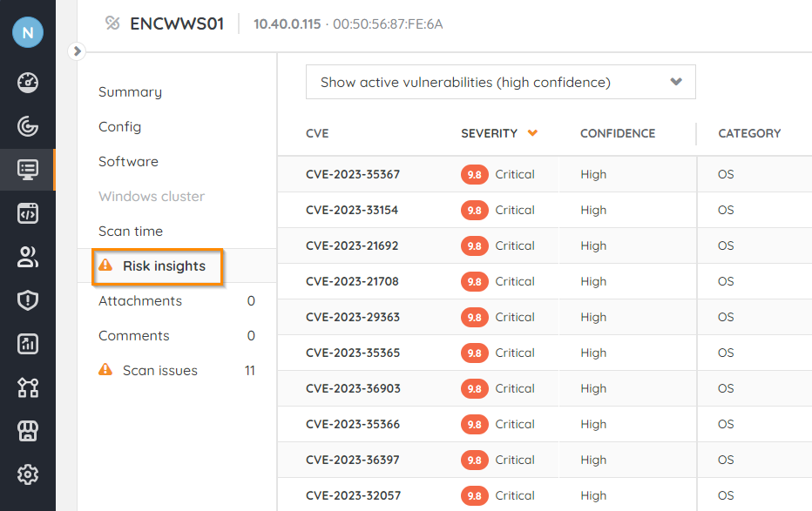
Task: Switch to the Summary tab
Action: pyautogui.click(x=130, y=92)
